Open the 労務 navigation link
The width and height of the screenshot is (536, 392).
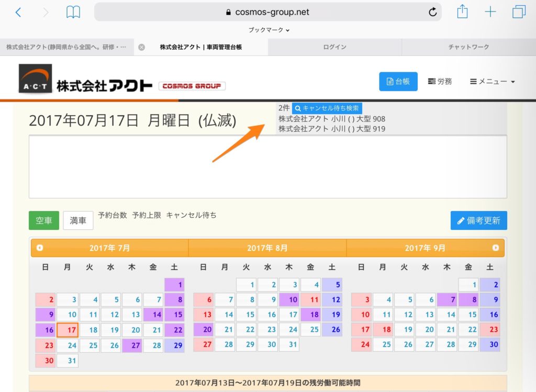440,82
